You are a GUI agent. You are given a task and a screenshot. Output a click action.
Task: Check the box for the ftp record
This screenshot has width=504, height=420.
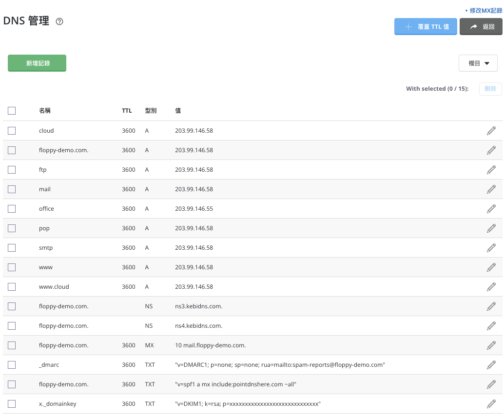[12, 170]
